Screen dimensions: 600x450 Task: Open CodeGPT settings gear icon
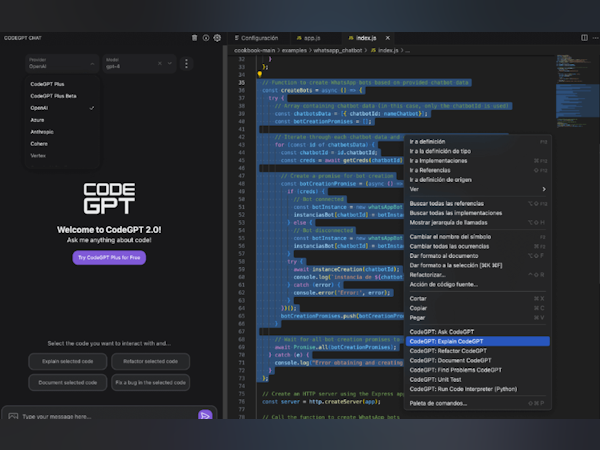click(x=217, y=38)
